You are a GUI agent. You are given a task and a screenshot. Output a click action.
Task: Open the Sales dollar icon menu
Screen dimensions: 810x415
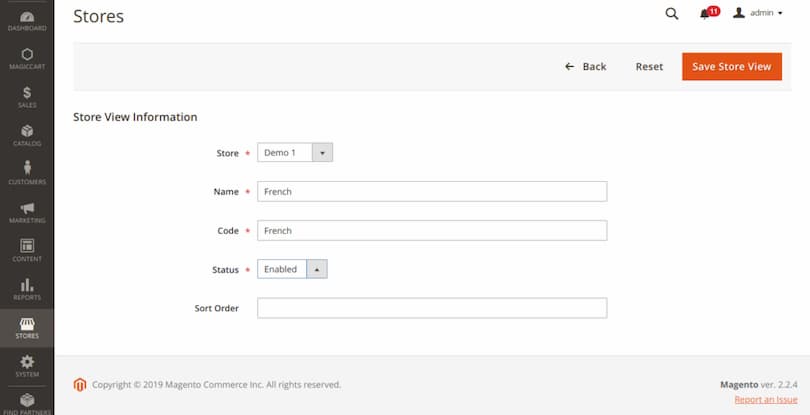click(x=27, y=97)
